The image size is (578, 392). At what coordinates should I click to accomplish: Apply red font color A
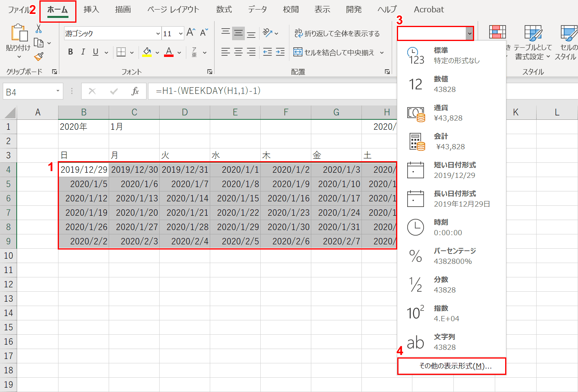pyautogui.click(x=169, y=52)
